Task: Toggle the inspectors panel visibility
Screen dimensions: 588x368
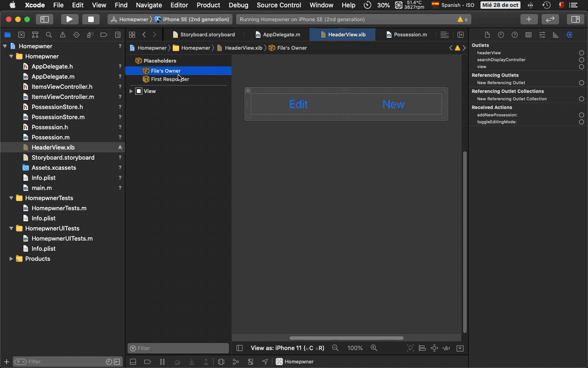Action: click(x=575, y=19)
